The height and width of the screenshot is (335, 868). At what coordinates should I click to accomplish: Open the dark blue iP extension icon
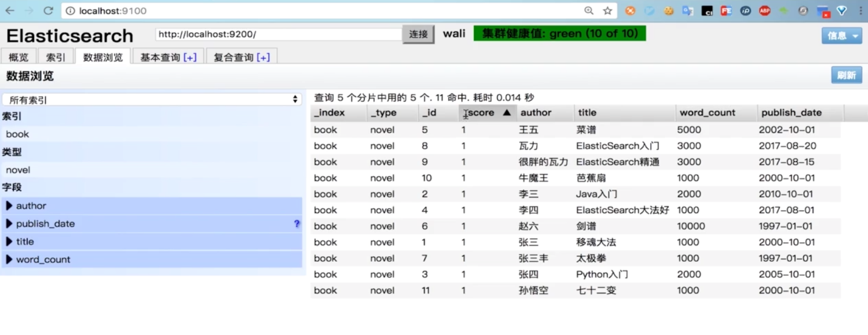pos(745,10)
